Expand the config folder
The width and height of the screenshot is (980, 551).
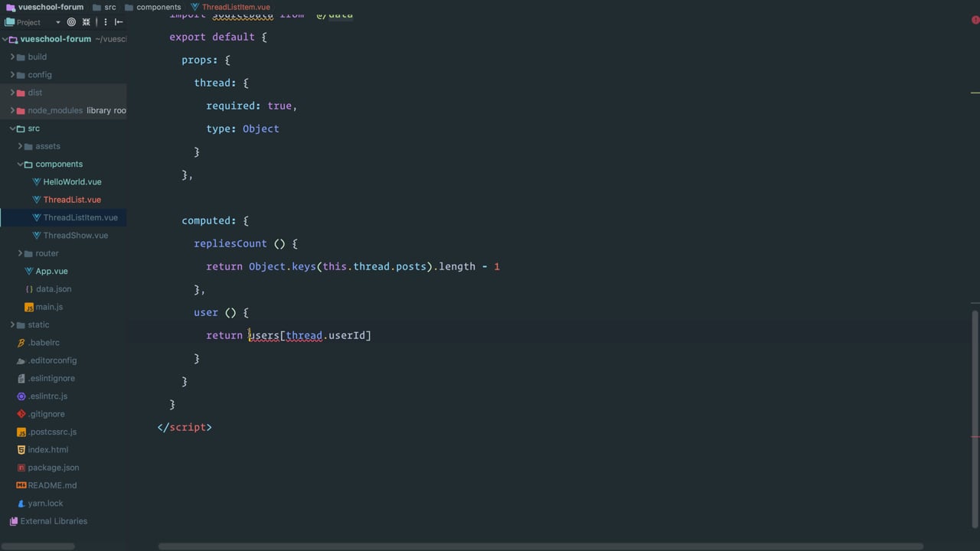12,75
